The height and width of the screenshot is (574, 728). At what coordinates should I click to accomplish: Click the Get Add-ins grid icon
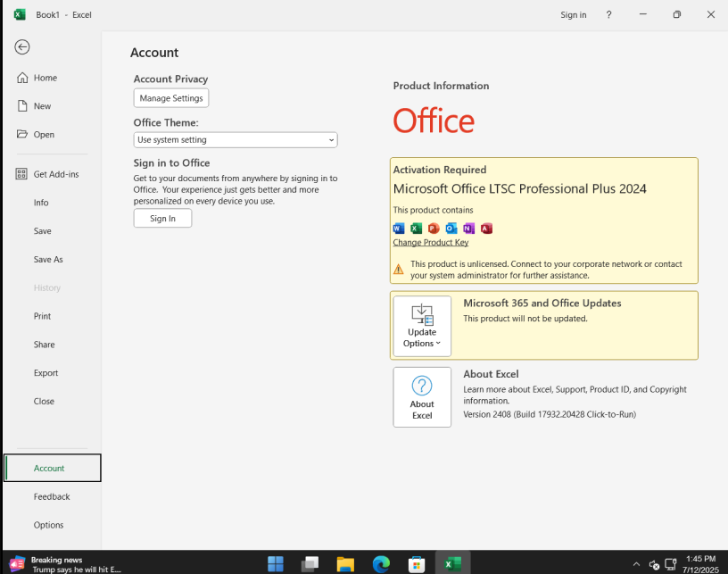click(21, 174)
